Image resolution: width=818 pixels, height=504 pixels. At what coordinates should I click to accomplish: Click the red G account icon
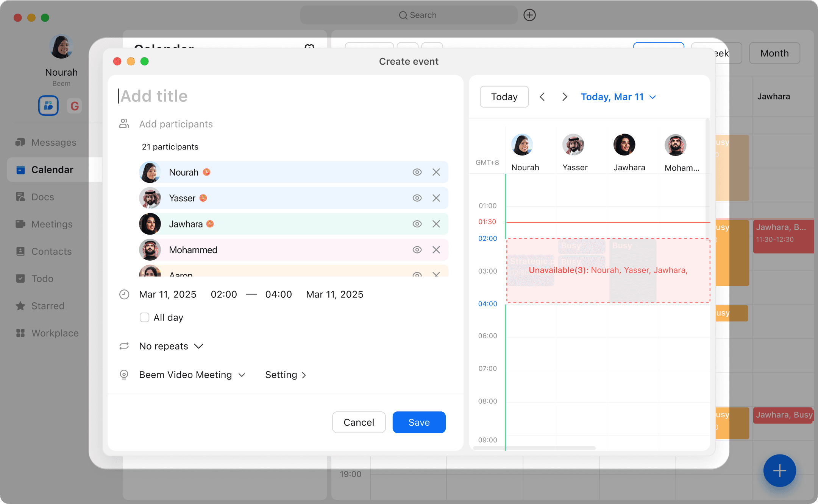tap(75, 106)
